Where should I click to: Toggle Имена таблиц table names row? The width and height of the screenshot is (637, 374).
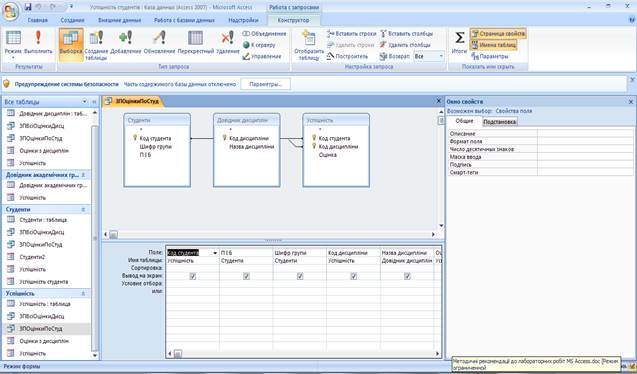pos(494,45)
